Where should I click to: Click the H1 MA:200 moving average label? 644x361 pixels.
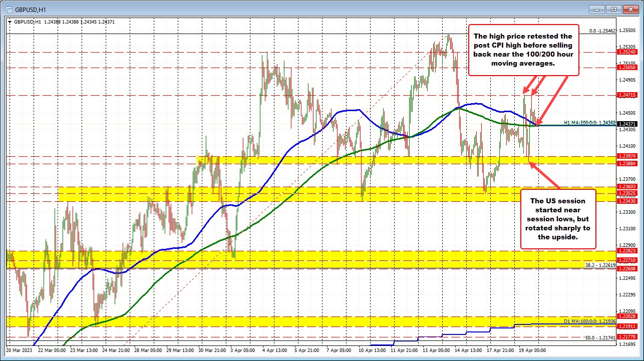click(x=589, y=123)
